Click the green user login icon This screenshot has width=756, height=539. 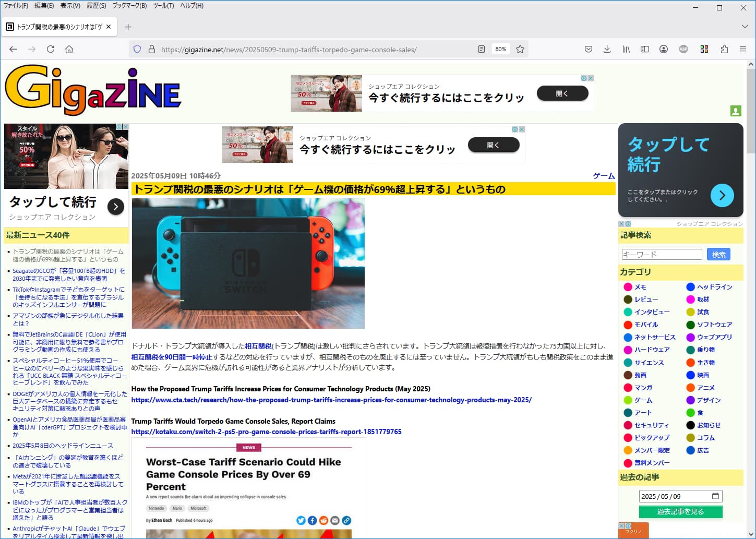[736, 111]
